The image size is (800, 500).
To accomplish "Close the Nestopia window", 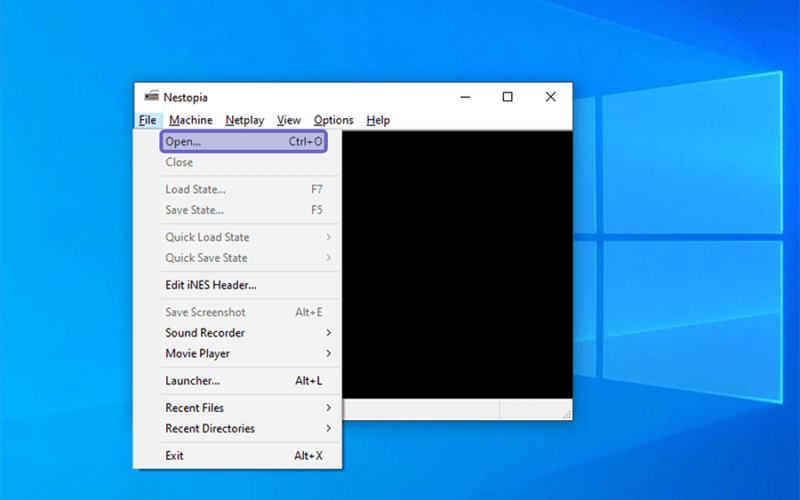I will coord(551,96).
